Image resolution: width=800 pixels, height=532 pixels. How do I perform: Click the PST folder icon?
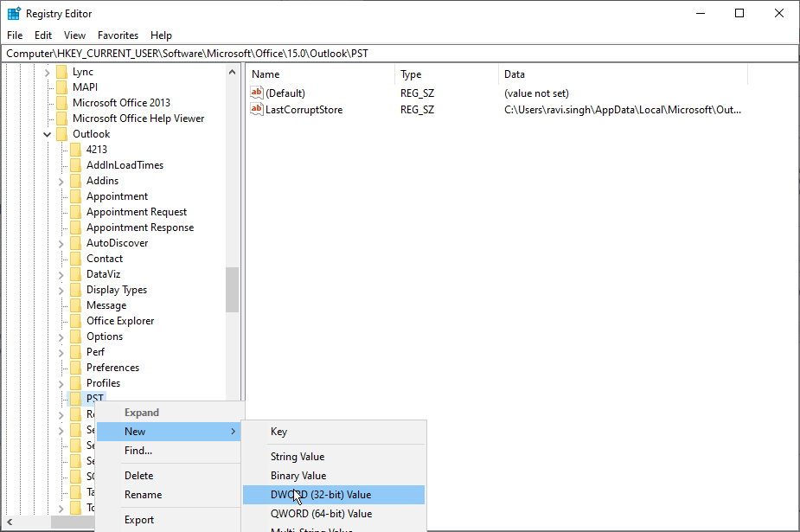coord(75,398)
